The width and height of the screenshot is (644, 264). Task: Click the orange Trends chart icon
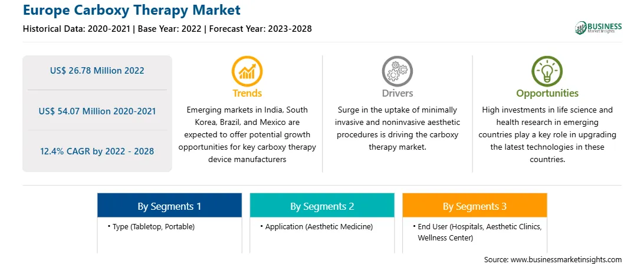(247, 71)
